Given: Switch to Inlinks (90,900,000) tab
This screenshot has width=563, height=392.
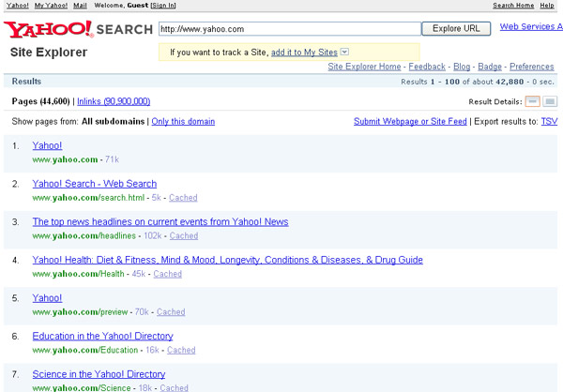Looking at the screenshot, I should coord(114,101).
